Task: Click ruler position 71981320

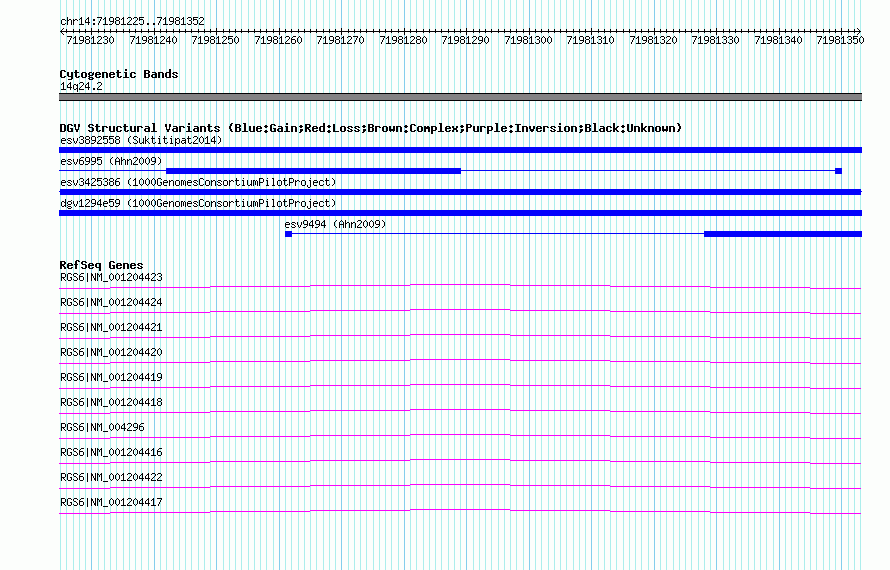Action: click(653, 40)
